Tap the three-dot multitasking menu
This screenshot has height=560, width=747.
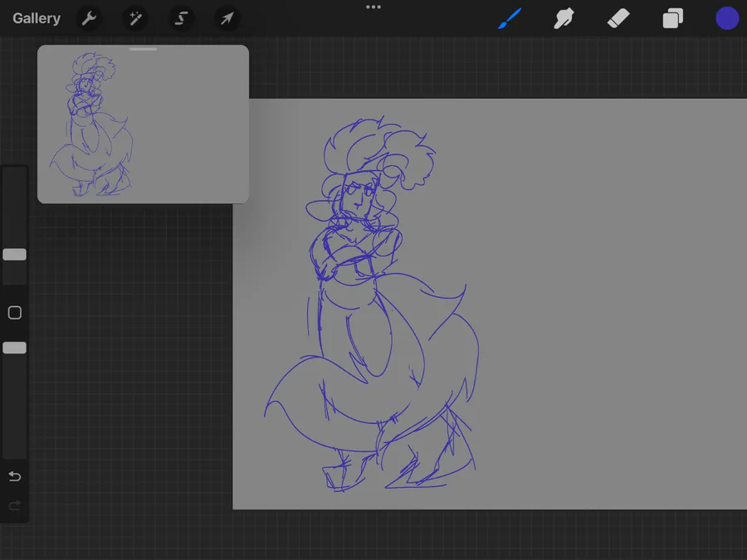click(x=373, y=7)
